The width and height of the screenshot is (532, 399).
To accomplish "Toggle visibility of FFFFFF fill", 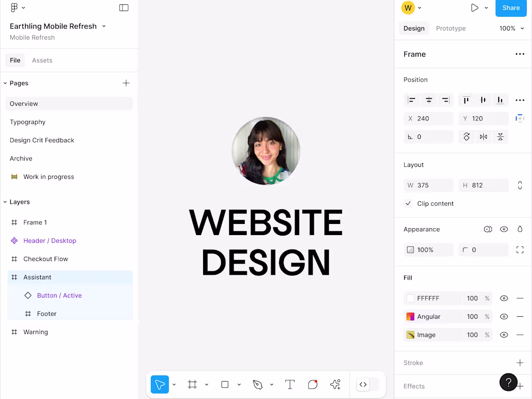I will pyautogui.click(x=504, y=298).
